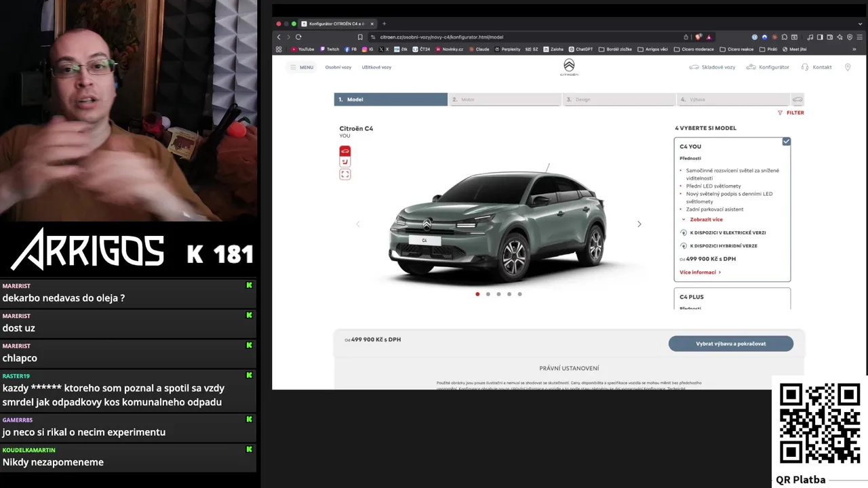Open the Arrigos věci bookmark folder

[652, 49]
